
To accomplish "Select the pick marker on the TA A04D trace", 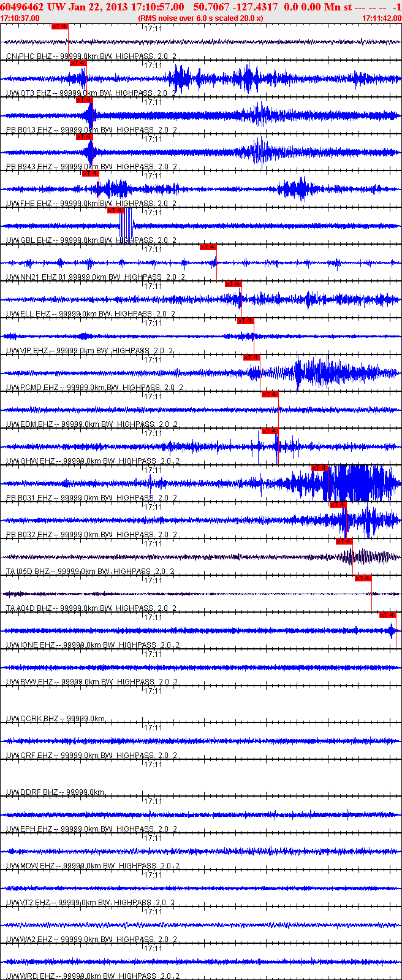I will pyautogui.click(x=363, y=578).
